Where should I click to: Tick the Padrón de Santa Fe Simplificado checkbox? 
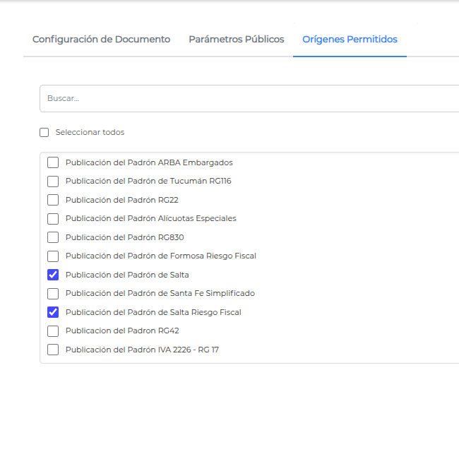(x=53, y=294)
